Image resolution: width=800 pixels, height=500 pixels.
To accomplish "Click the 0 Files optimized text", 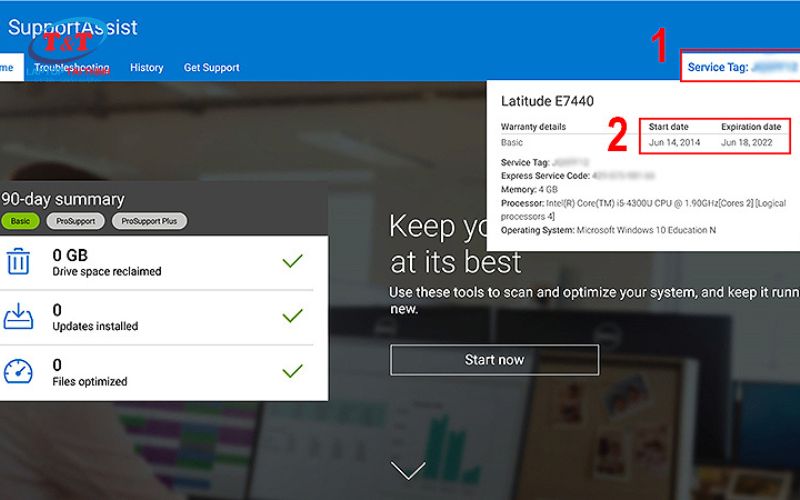I will [90, 372].
